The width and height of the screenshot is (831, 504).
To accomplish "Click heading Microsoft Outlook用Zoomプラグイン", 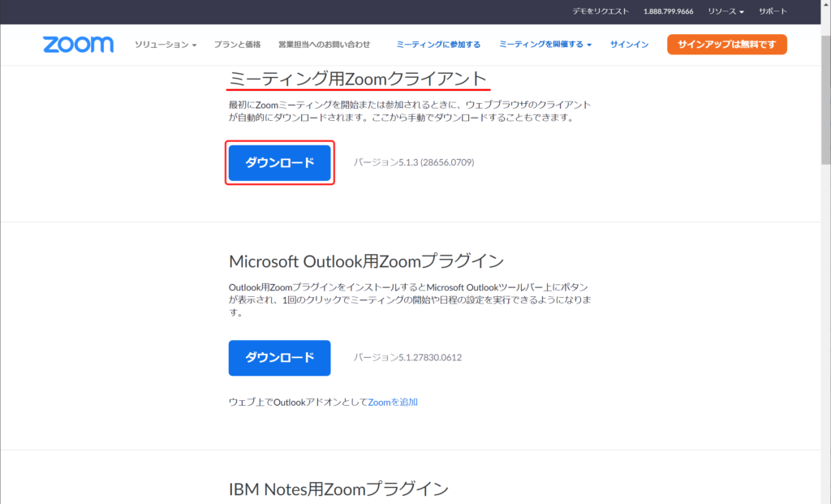I will [x=366, y=261].
